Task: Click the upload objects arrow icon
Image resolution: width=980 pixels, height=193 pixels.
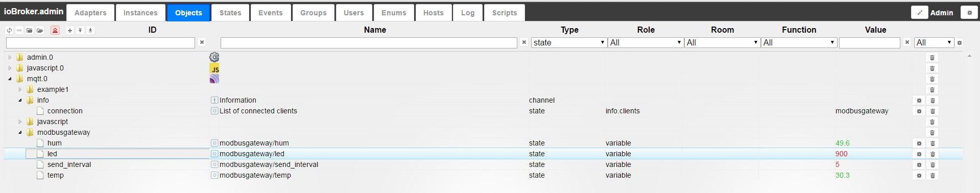Action: coord(80,30)
